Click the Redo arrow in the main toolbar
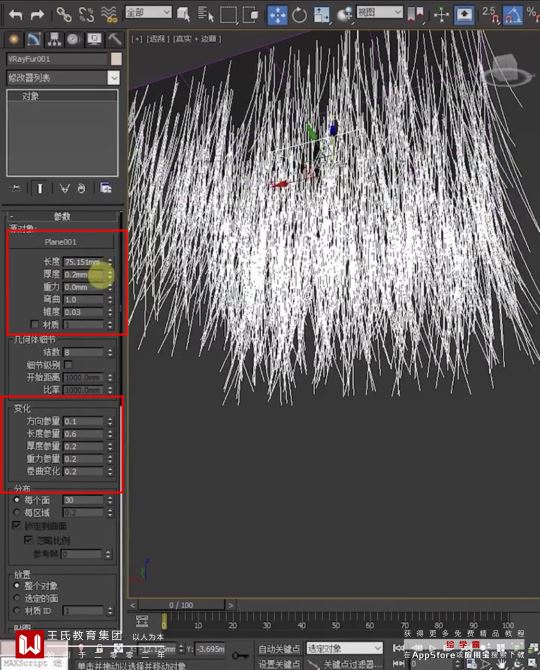 pyautogui.click(x=38, y=15)
